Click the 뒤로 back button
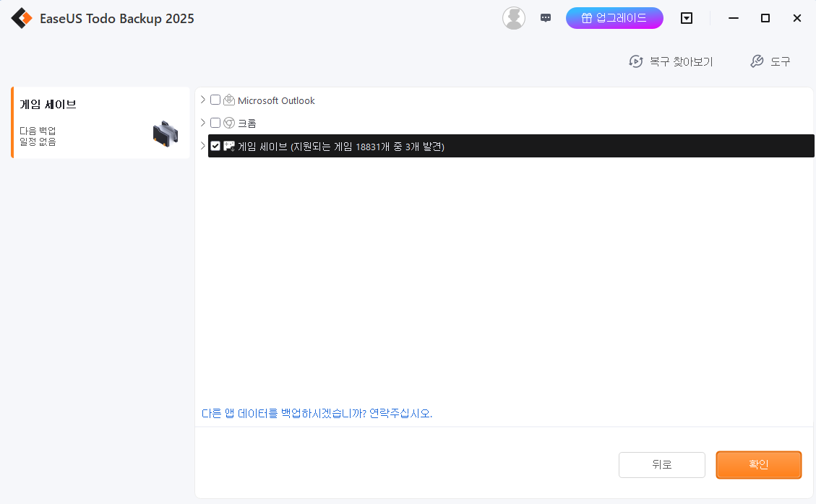Screen dimensions: 816x504 tap(662, 464)
